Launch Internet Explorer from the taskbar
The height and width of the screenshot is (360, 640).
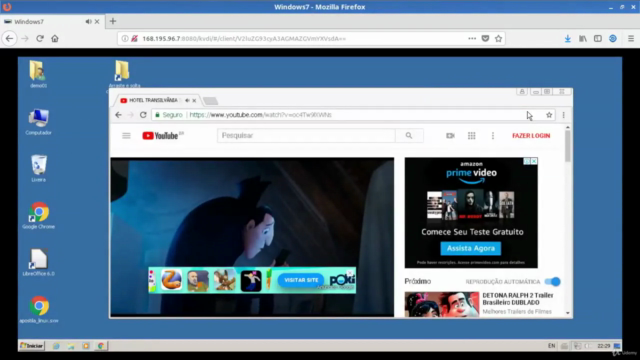(56, 346)
